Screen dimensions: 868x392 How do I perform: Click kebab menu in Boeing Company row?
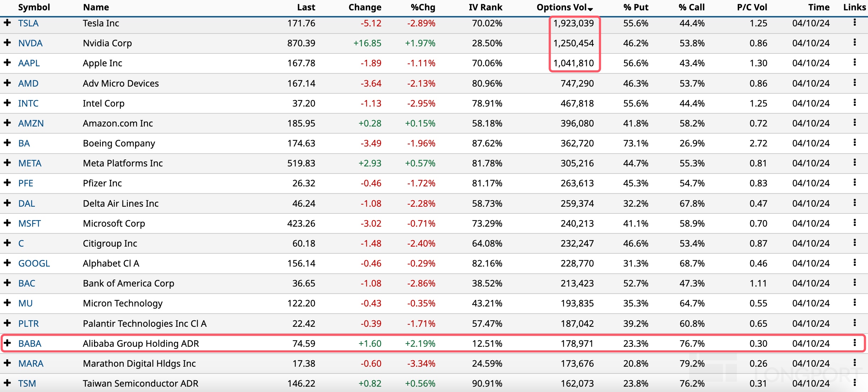coord(854,143)
